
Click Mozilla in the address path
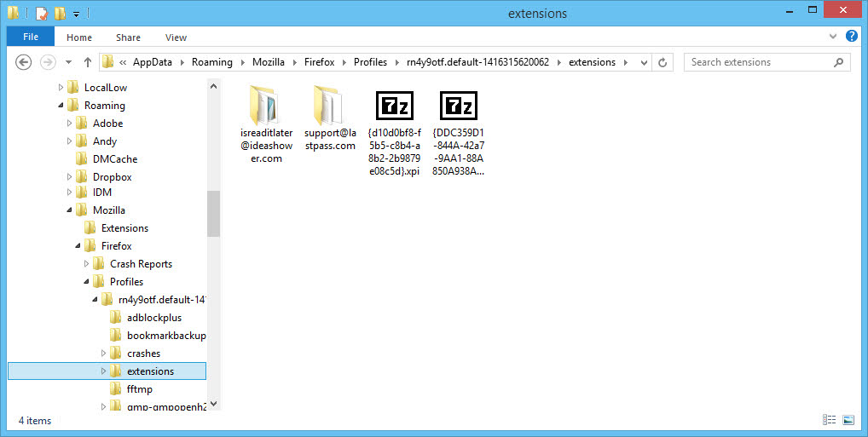269,62
